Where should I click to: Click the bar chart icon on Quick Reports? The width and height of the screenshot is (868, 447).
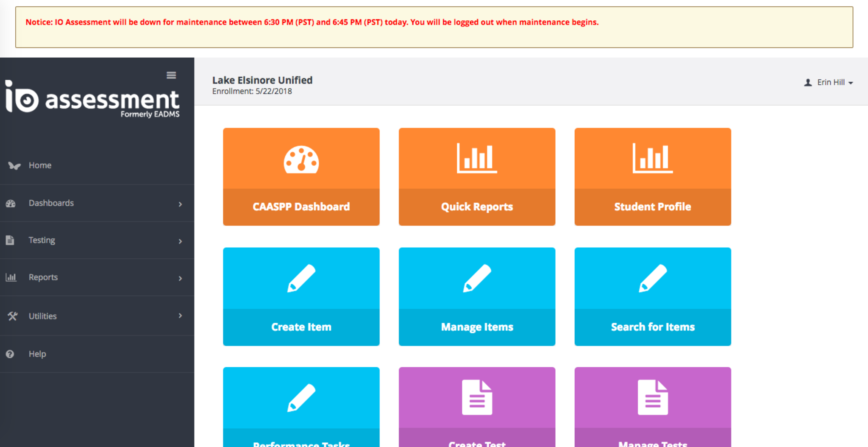pos(477,158)
